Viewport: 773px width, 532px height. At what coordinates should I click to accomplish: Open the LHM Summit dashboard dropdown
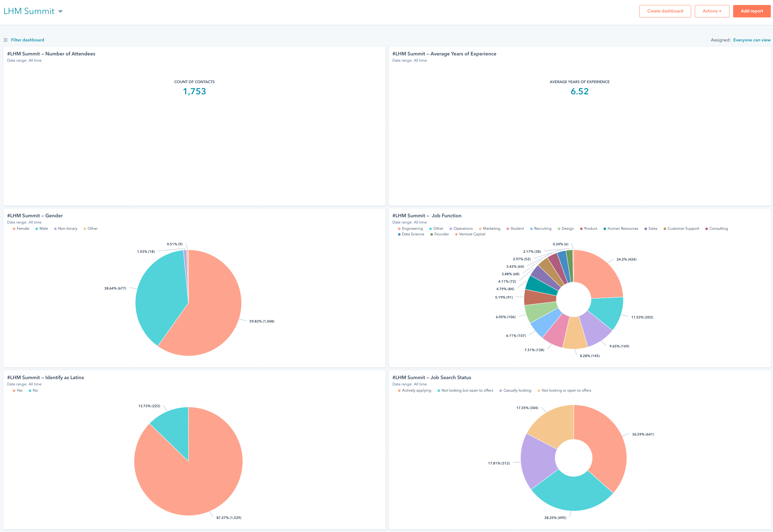[29, 11]
